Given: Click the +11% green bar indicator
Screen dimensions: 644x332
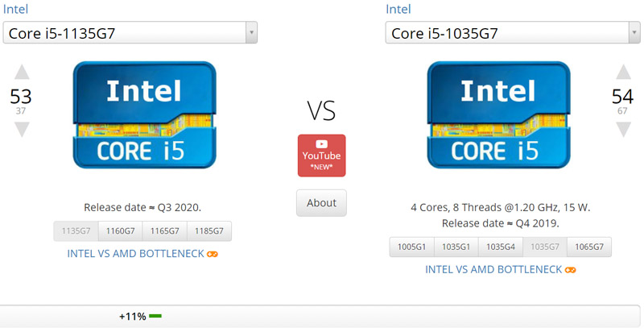Looking at the screenshot, I should (x=155, y=316).
